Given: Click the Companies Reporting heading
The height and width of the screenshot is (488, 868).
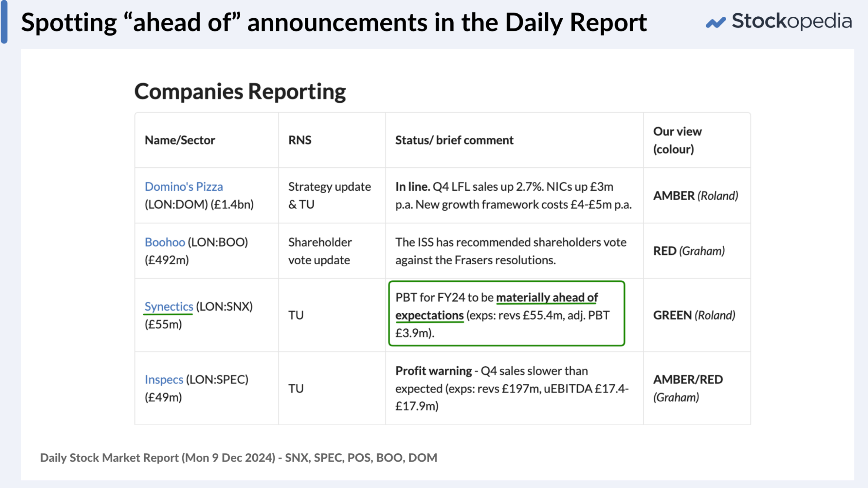Looking at the screenshot, I should (x=240, y=91).
